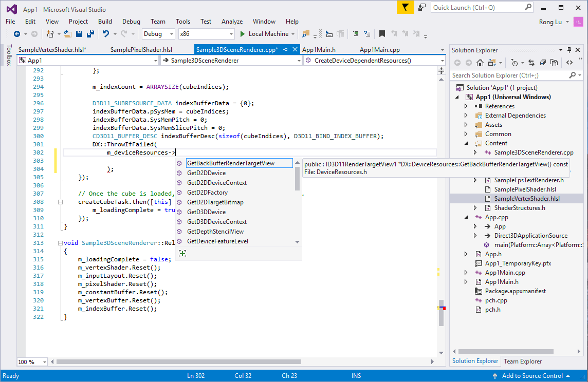Open the Debug menu
Image resolution: width=588 pixels, height=382 pixels.
click(131, 22)
